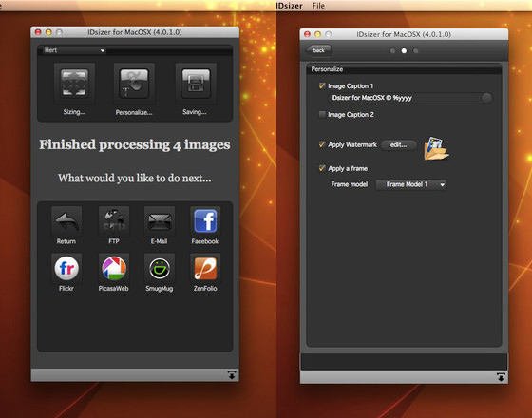Click download arrow icon in Personalize window footer
This screenshot has height=418, width=532.
(501, 377)
